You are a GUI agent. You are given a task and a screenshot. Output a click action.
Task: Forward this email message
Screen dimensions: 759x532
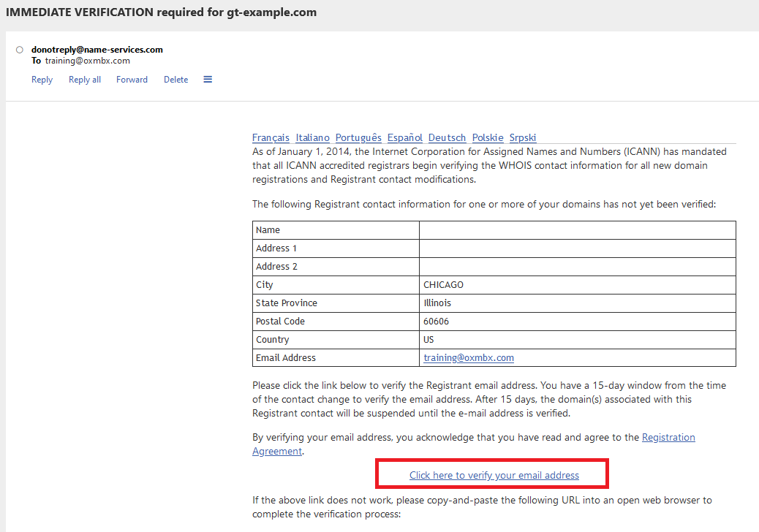click(x=132, y=80)
